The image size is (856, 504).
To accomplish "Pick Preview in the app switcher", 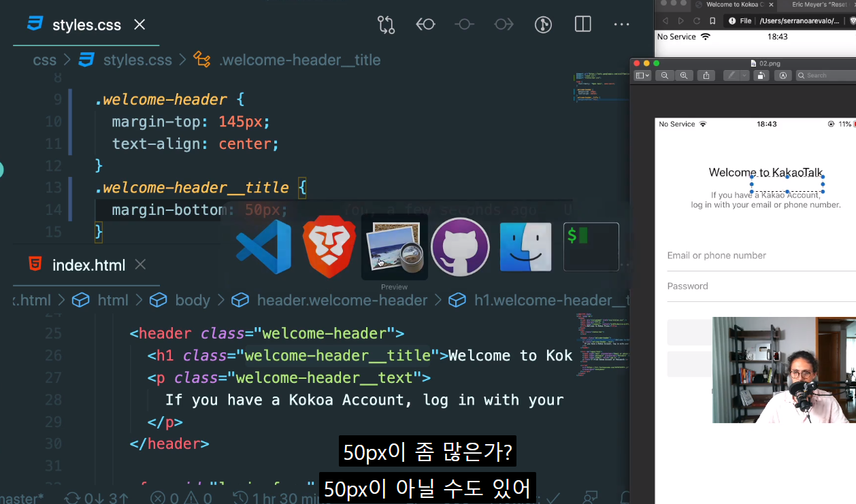I will pyautogui.click(x=395, y=246).
